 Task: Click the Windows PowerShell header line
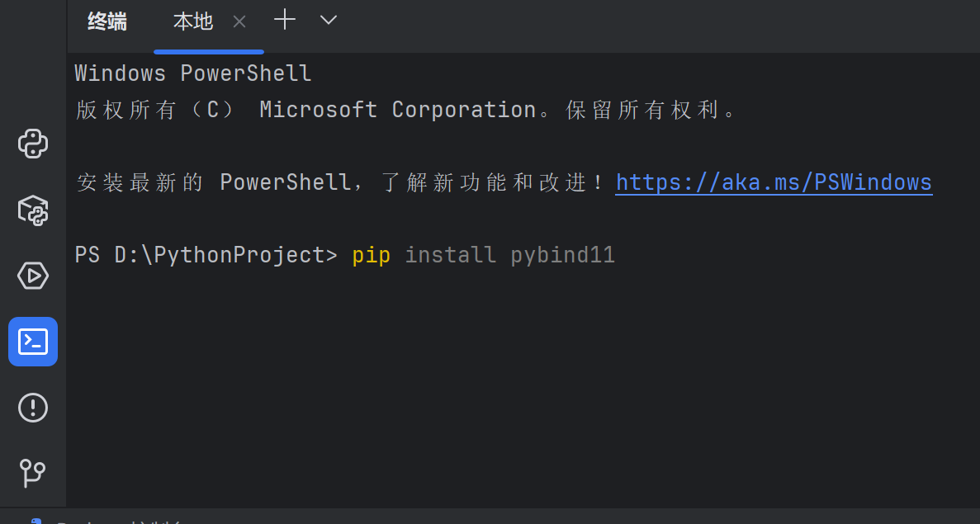pyautogui.click(x=192, y=73)
